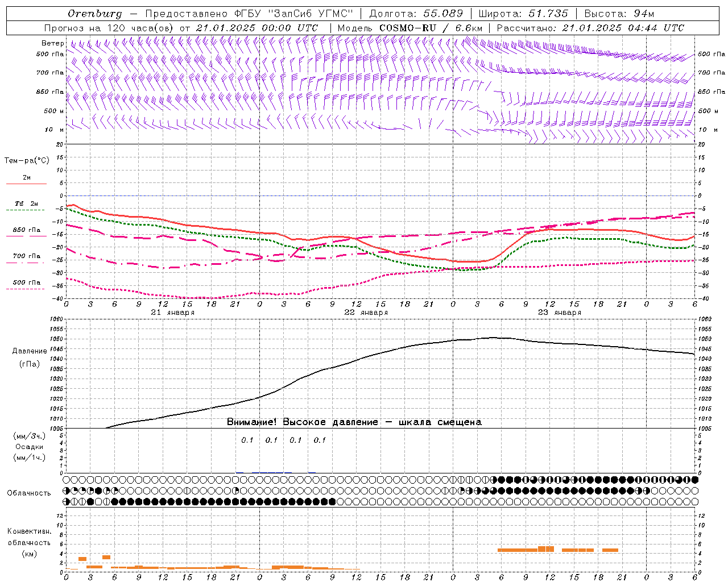Screen dimensions: 728x582
Task: Click the "Облачность" cloud cover label
Action: pos(29,493)
